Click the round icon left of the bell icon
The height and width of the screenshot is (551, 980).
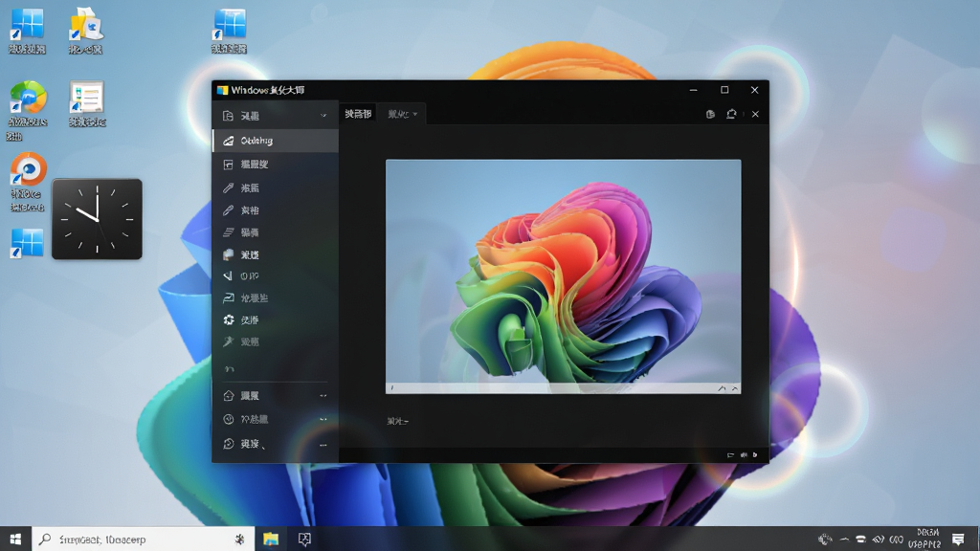tap(710, 115)
